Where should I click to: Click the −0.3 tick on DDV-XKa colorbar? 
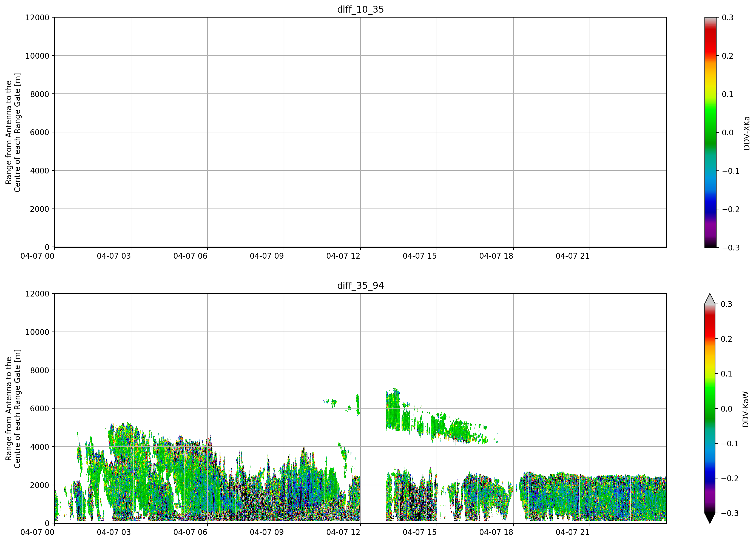tap(730, 247)
